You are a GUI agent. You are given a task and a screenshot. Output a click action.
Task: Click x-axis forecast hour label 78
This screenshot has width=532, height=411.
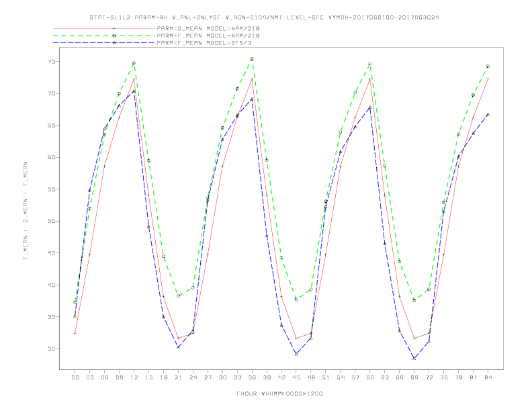point(459,377)
